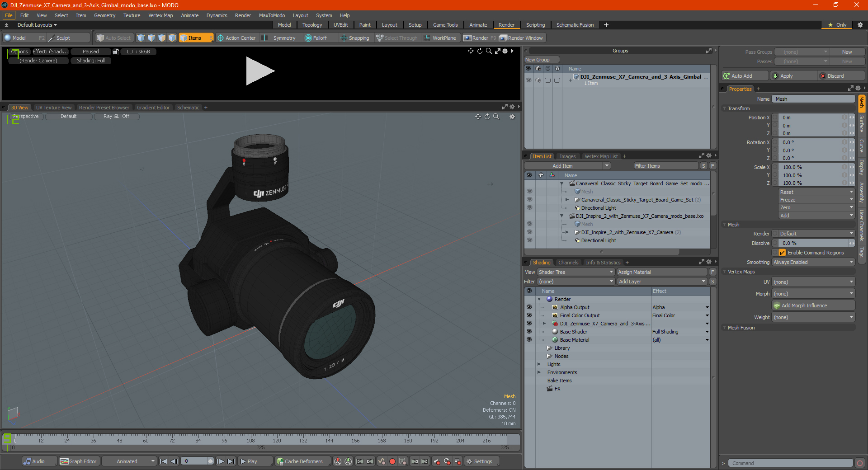Image resolution: width=868 pixels, height=470 pixels.
Task: Click command record button bottom right
Action: pos(860,463)
